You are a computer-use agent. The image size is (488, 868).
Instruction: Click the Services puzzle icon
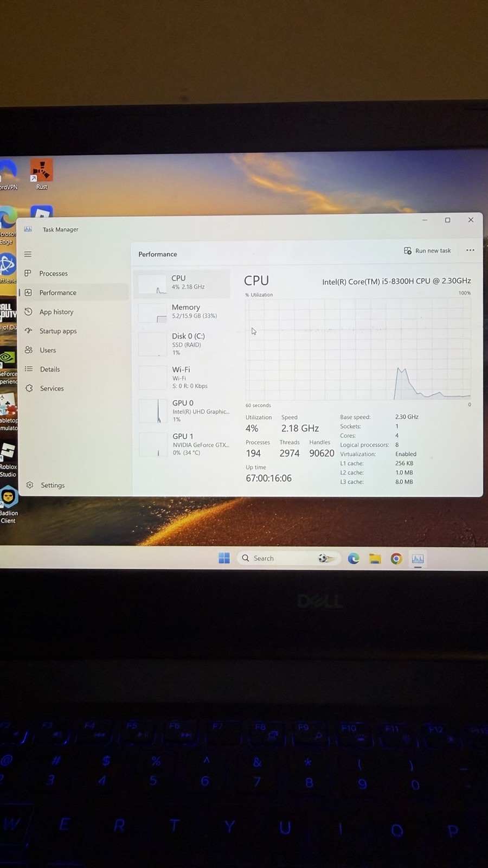click(x=29, y=388)
